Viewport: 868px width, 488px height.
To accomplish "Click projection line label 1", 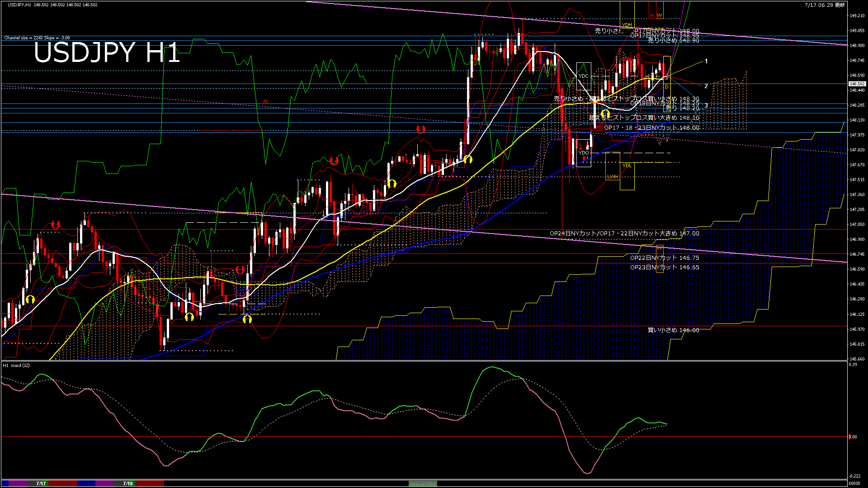I will pos(706,61).
